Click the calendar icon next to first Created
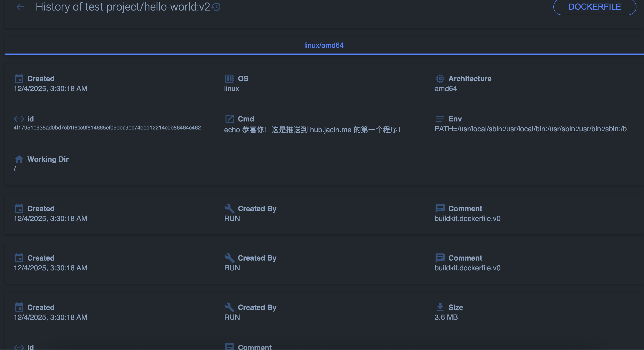 tap(19, 78)
